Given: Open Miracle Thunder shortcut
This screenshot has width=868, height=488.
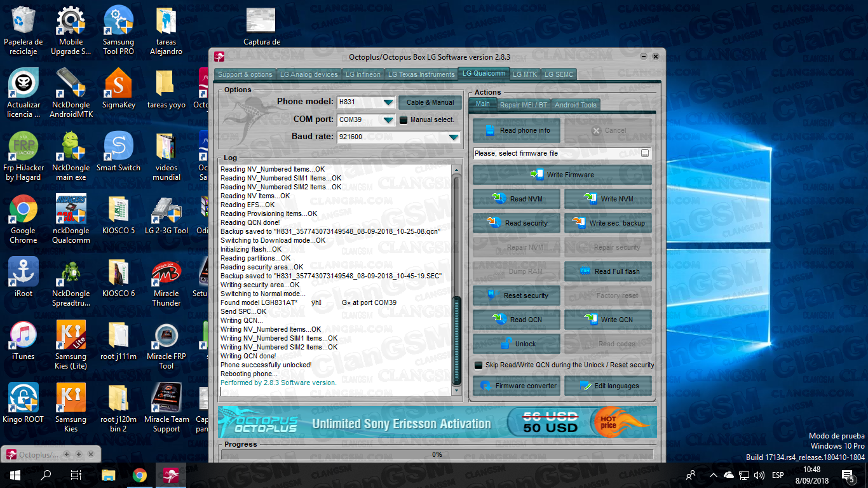Looking at the screenshot, I should [166, 282].
